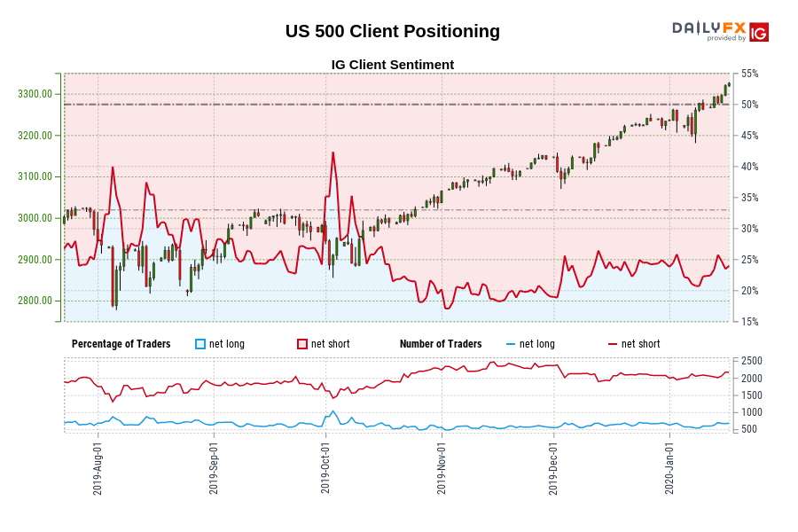Click the 25% axis label
798x532 pixels.
[x=749, y=260]
